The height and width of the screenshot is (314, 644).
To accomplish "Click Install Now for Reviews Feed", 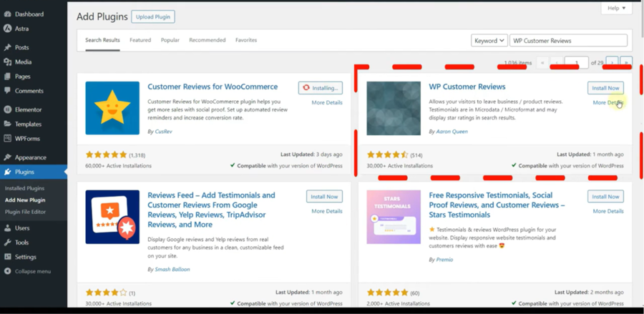I will coord(324,197).
